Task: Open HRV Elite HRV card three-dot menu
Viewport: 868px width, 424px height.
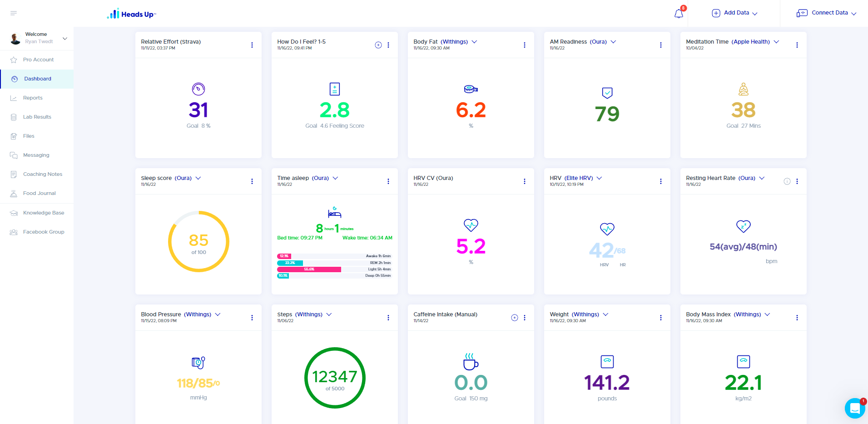Action: (x=661, y=181)
